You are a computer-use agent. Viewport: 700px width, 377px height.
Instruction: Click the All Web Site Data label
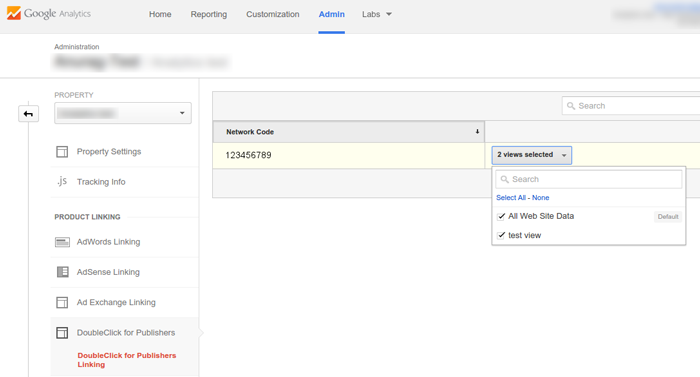click(541, 216)
